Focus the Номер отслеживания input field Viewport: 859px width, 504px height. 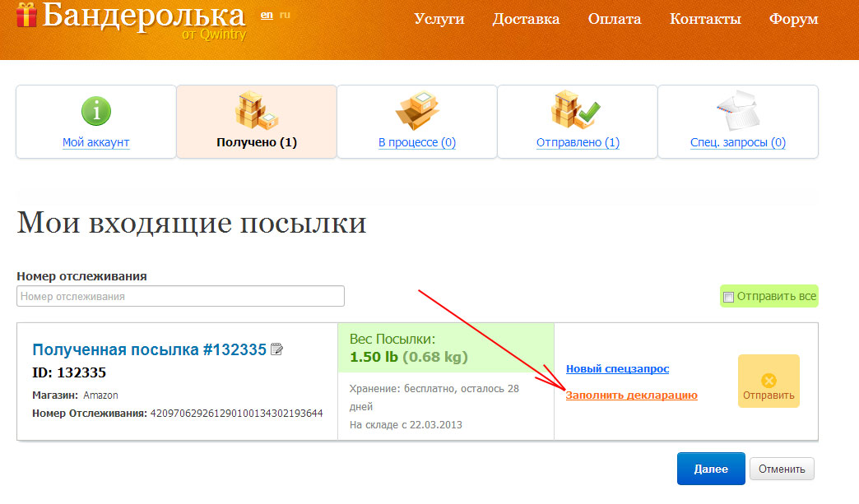180,296
